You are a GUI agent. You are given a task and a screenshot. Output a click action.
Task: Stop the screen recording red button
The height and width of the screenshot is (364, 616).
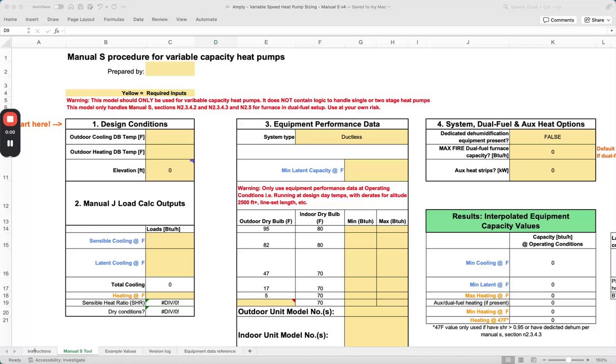tap(10, 119)
